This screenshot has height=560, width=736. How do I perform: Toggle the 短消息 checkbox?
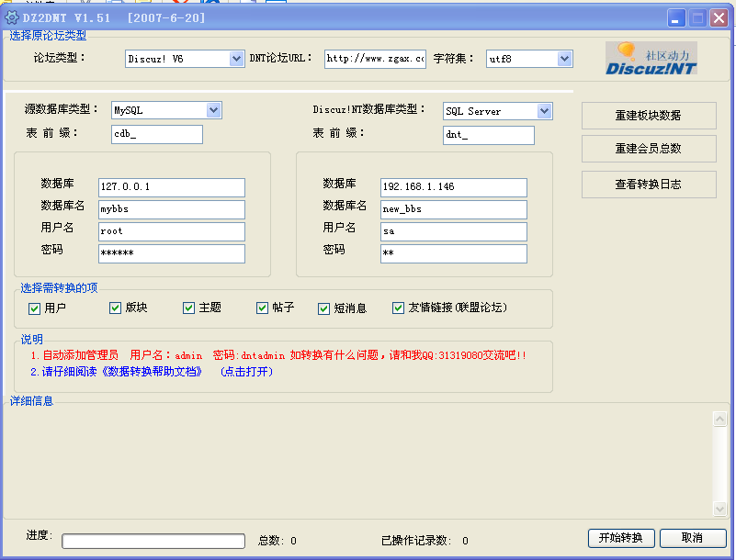point(323,308)
